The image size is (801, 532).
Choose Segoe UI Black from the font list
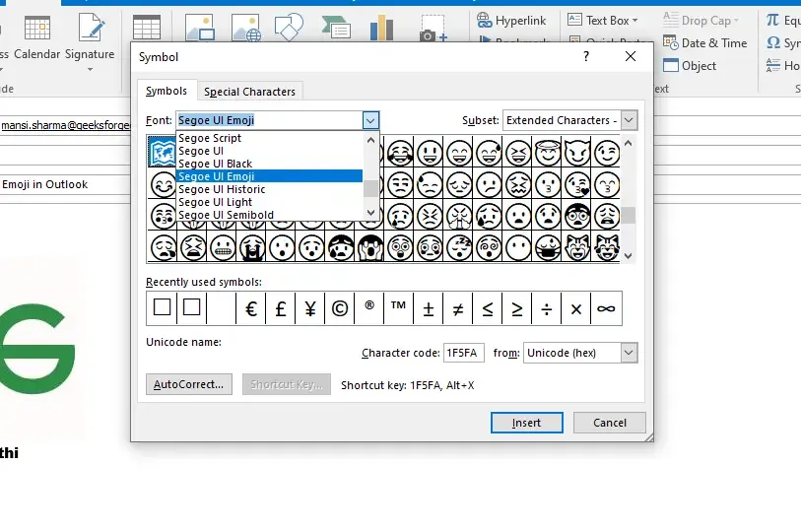[269, 164]
